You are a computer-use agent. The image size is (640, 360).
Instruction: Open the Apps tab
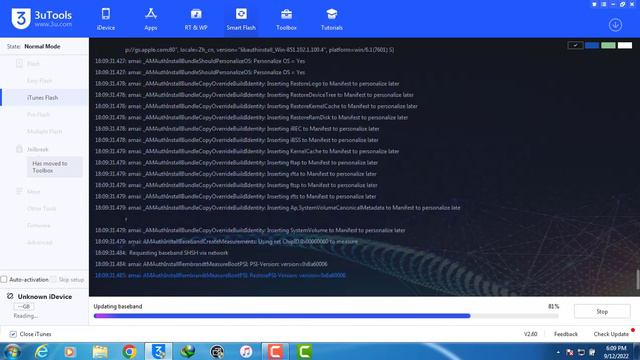(x=151, y=19)
